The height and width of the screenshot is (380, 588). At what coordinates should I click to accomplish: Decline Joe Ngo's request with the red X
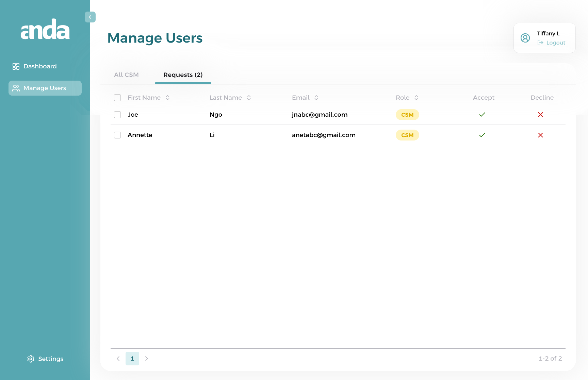540,115
